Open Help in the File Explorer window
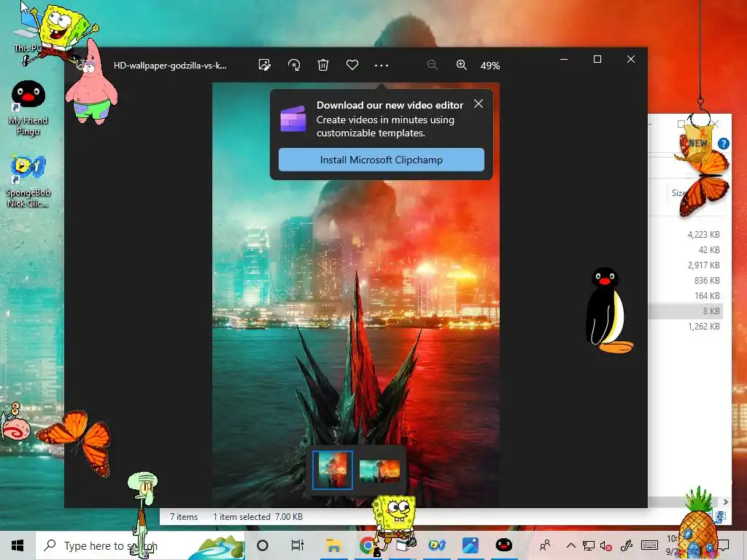 click(723, 144)
